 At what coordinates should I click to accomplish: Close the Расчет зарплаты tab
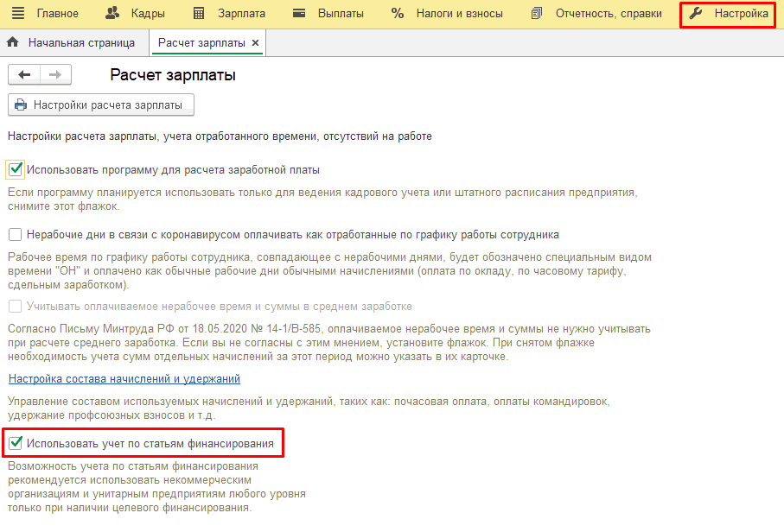coord(256,43)
